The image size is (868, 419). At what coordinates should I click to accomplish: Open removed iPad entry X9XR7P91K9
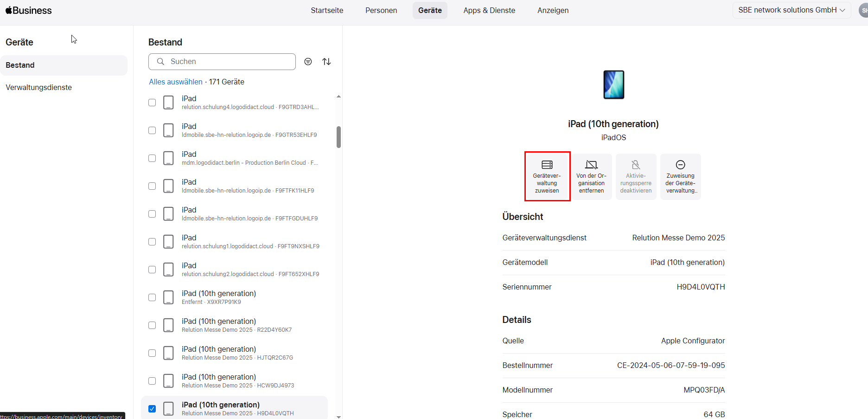click(234, 297)
